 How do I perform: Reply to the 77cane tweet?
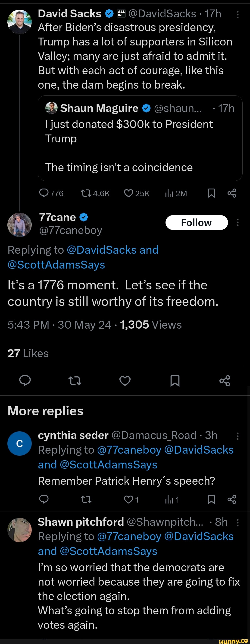pyautogui.click(x=25, y=381)
